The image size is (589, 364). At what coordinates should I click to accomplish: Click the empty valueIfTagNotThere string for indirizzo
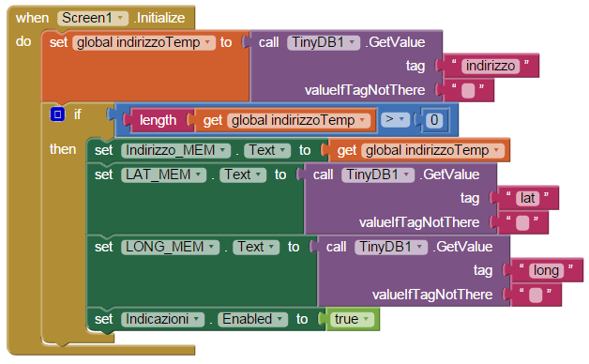(x=468, y=90)
